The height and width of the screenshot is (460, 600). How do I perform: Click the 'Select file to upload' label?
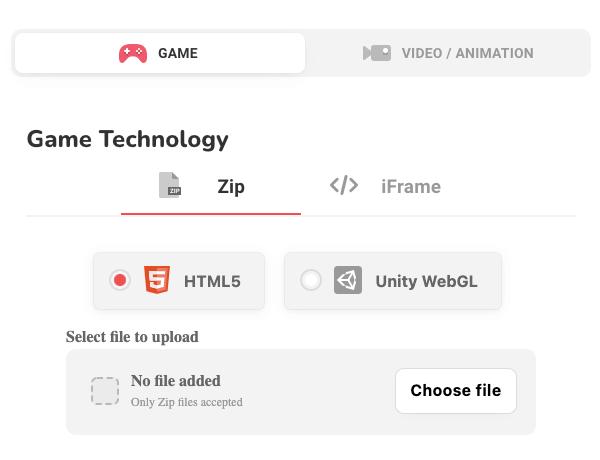(x=132, y=337)
